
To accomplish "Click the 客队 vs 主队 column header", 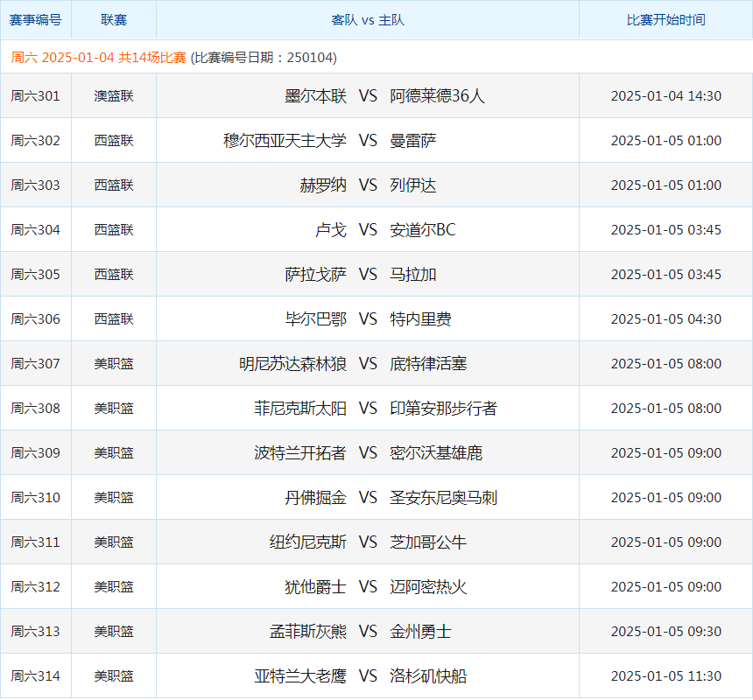I will 368,20.
